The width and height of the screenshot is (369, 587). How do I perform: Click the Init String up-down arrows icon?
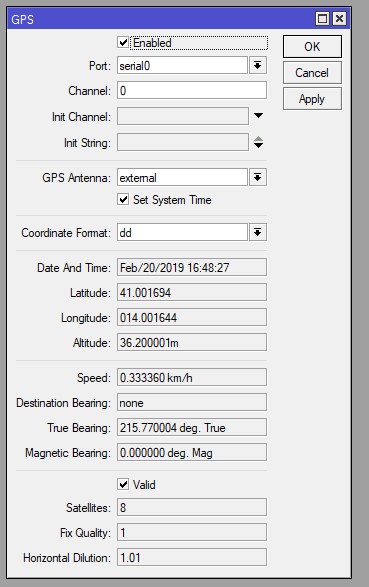coord(258,142)
